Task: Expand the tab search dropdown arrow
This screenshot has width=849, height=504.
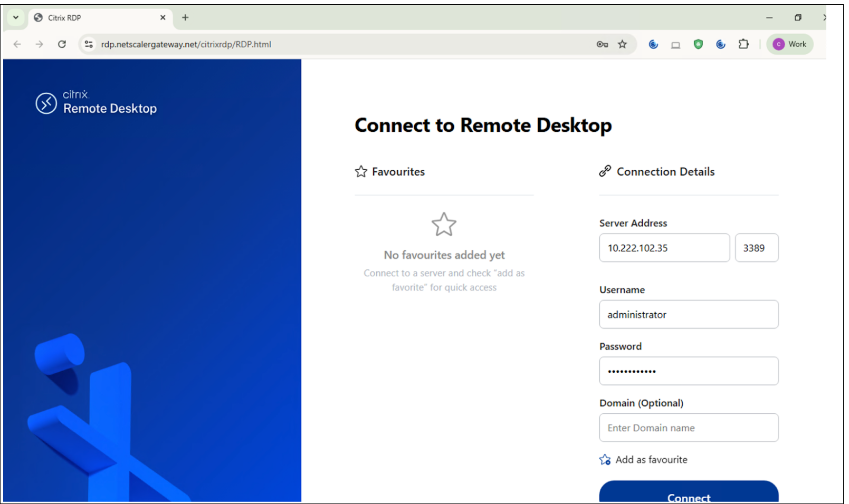Action: coord(16,17)
